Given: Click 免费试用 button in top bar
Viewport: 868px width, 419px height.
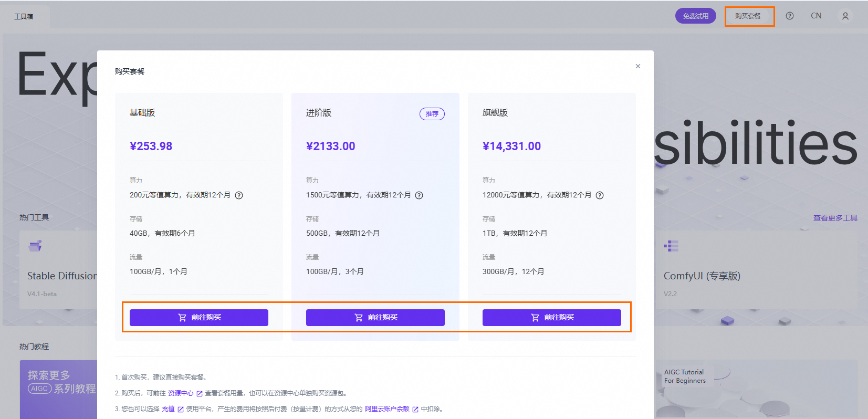Looking at the screenshot, I should coord(696,16).
